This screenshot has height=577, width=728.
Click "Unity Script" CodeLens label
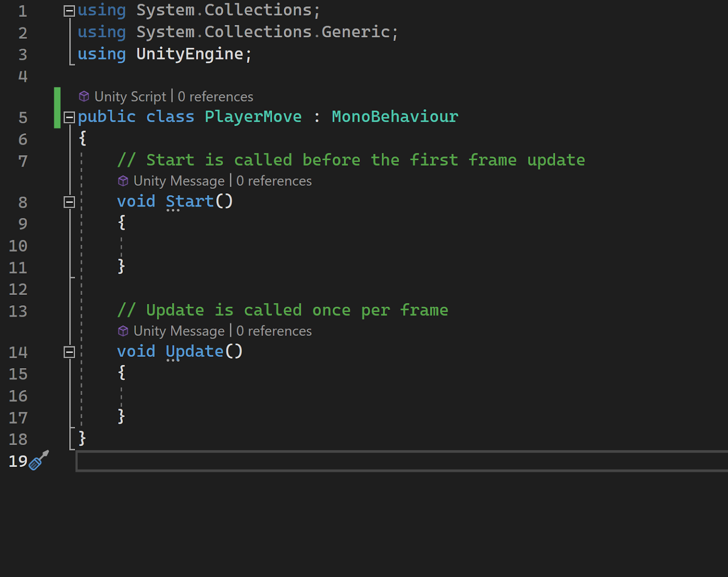tap(130, 96)
